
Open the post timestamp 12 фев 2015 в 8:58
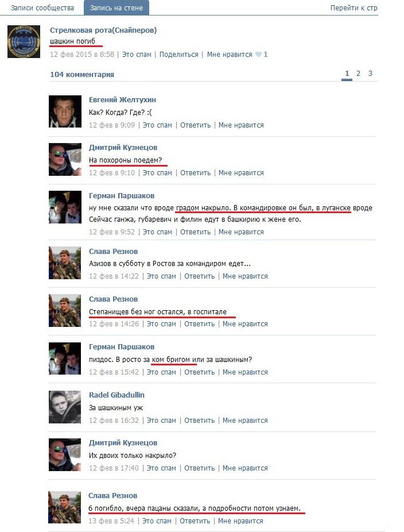tap(82, 54)
